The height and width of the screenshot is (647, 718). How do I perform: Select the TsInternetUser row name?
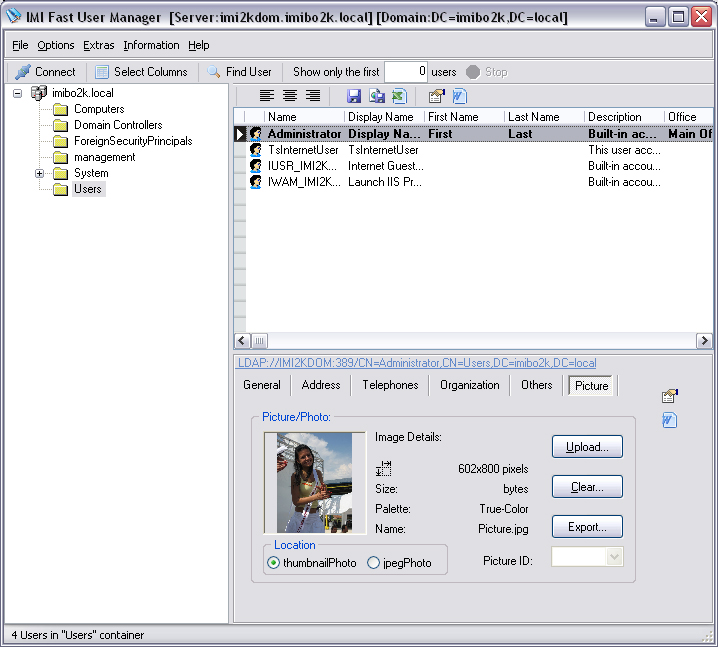click(303, 150)
